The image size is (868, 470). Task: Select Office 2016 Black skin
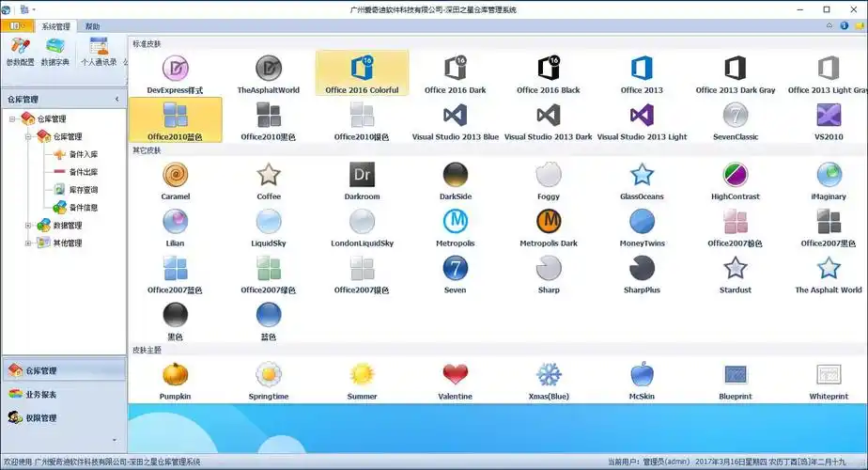549,73
